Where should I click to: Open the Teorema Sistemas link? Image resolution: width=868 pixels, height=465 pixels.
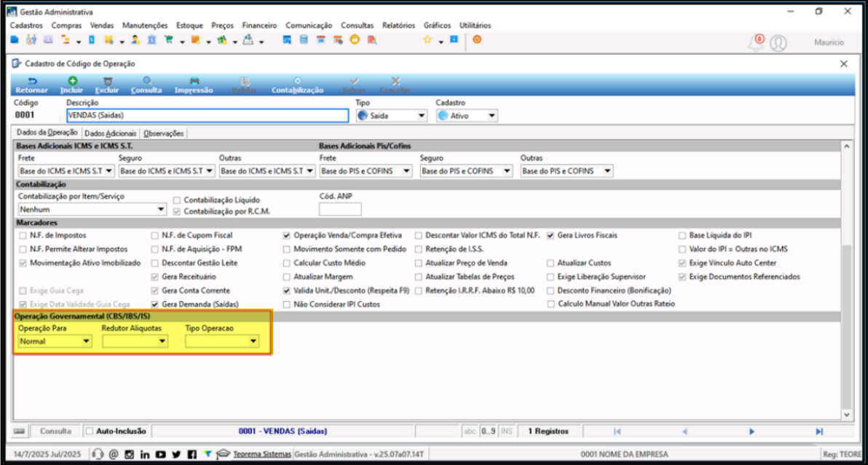(x=262, y=454)
